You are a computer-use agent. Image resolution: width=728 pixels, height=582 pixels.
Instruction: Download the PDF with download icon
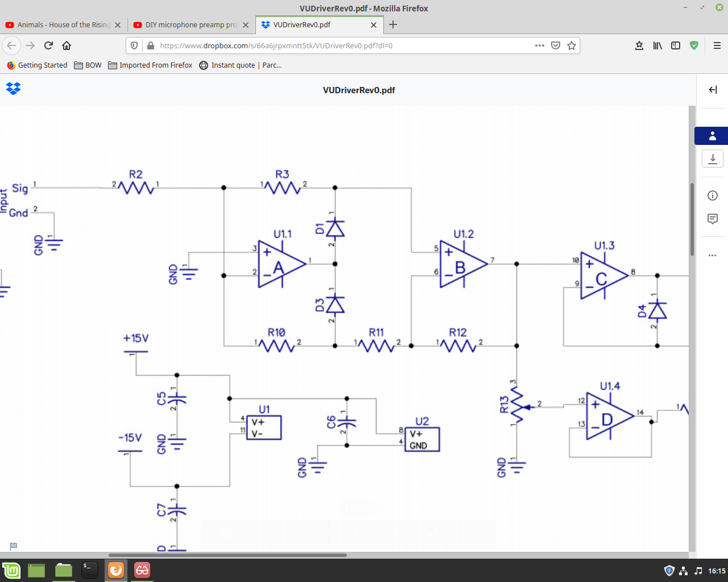click(x=713, y=159)
